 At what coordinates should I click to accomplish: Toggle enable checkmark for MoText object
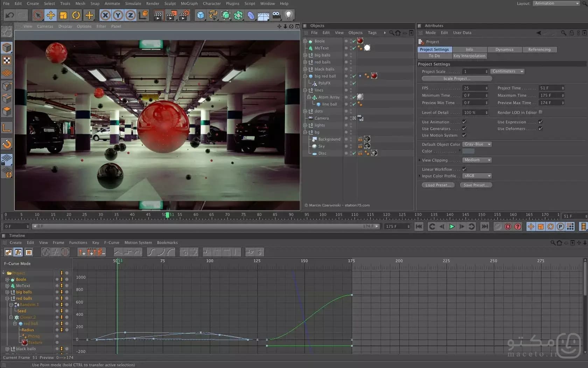[x=354, y=48]
